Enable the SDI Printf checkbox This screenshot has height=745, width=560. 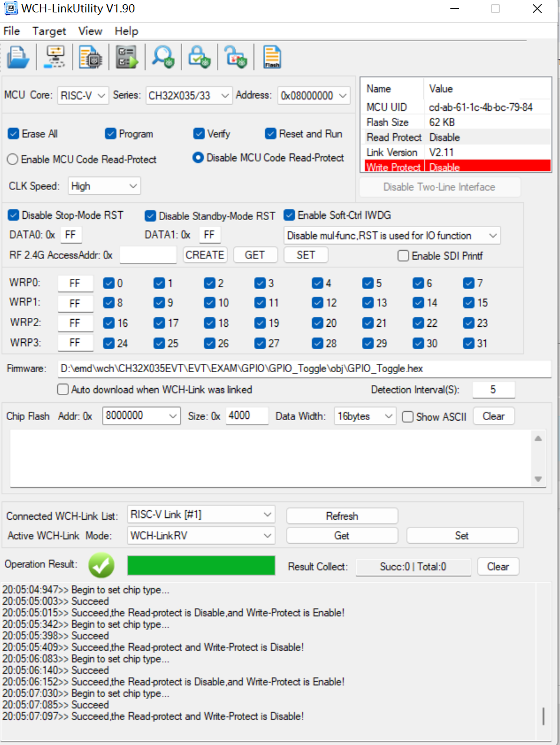point(403,256)
